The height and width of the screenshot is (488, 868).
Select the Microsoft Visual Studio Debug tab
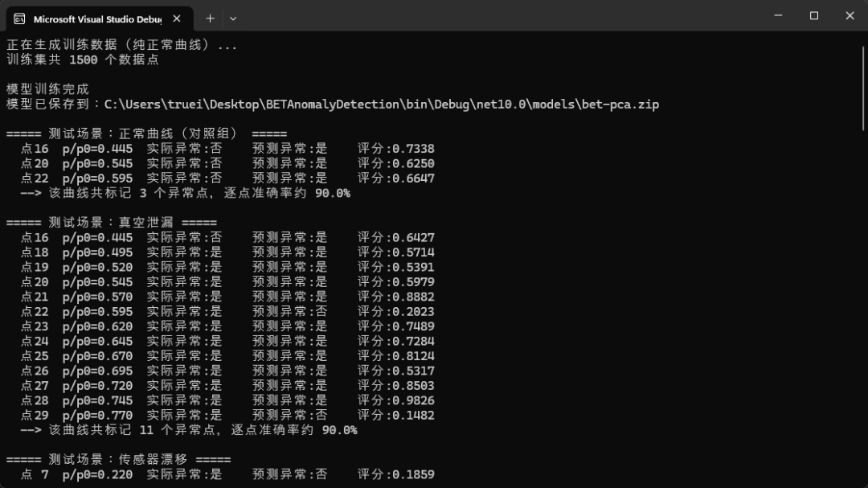100,18
